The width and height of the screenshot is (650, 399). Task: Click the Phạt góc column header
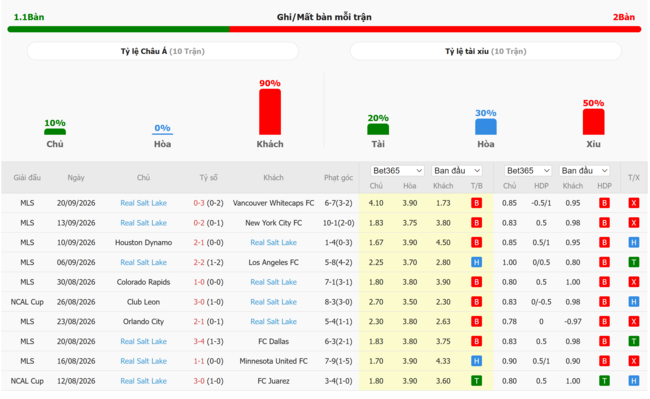[338, 178]
